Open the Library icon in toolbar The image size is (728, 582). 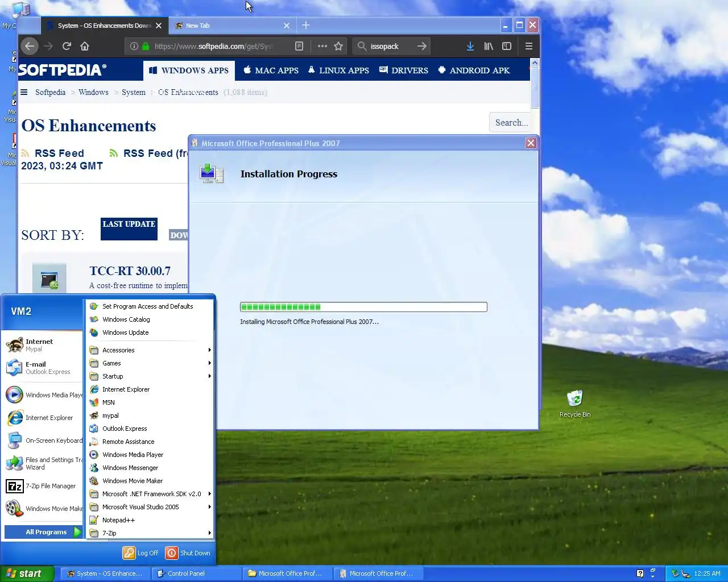point(489,46)
